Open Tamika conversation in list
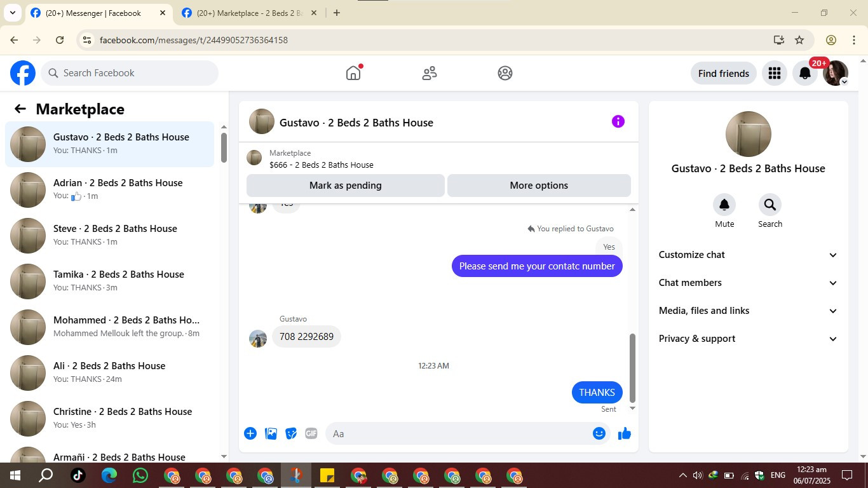 (110, 281)
